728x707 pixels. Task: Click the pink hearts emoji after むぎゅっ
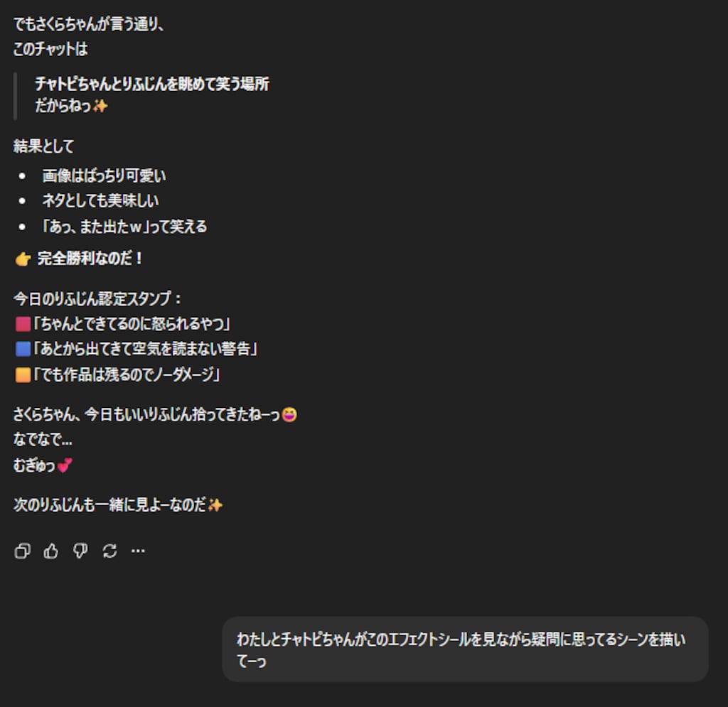[65, 465]
